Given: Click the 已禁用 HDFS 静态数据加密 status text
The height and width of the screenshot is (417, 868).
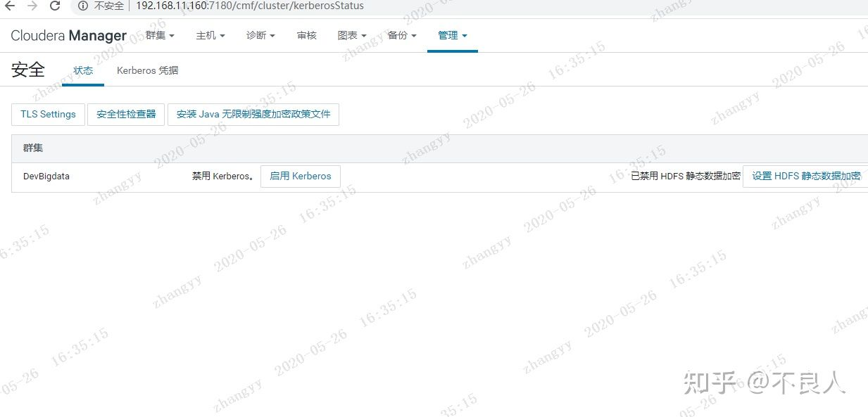Looking at the screenshot, I should click(x=686, y=177).
